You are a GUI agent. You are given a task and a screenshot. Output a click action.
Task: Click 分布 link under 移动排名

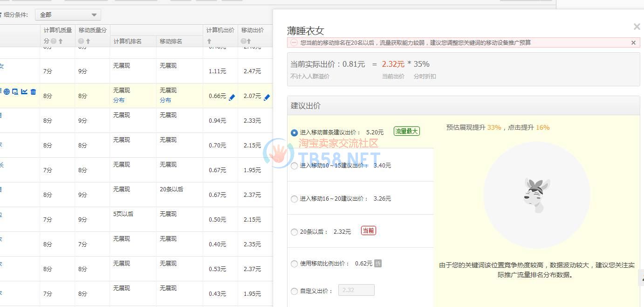165,100
